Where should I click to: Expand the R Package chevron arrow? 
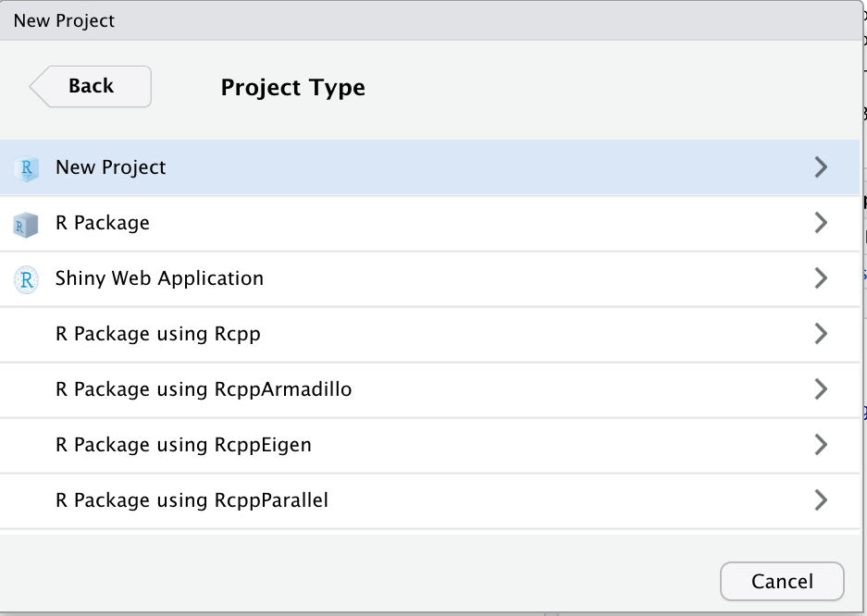pyautogui.click(x=820, y=223)
